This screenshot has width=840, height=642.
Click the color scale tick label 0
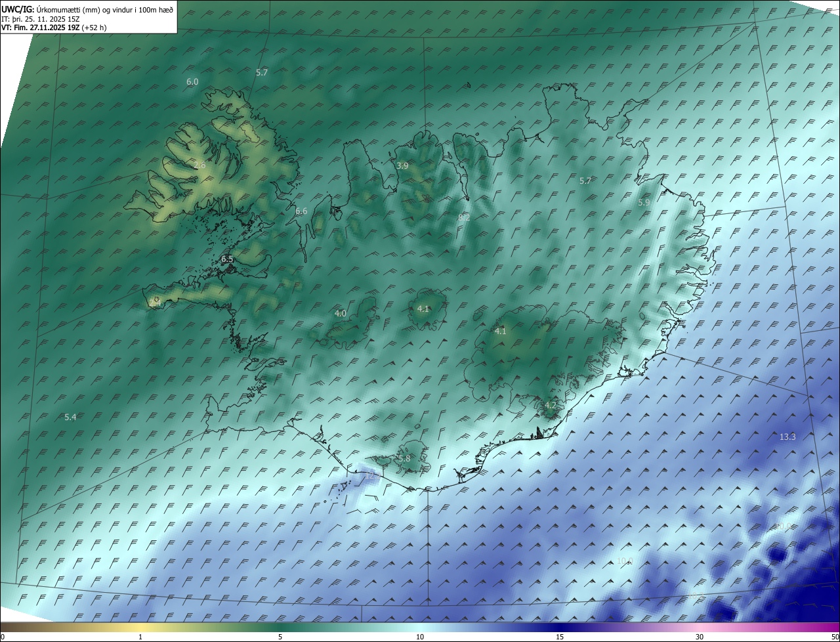coord(3,637)
